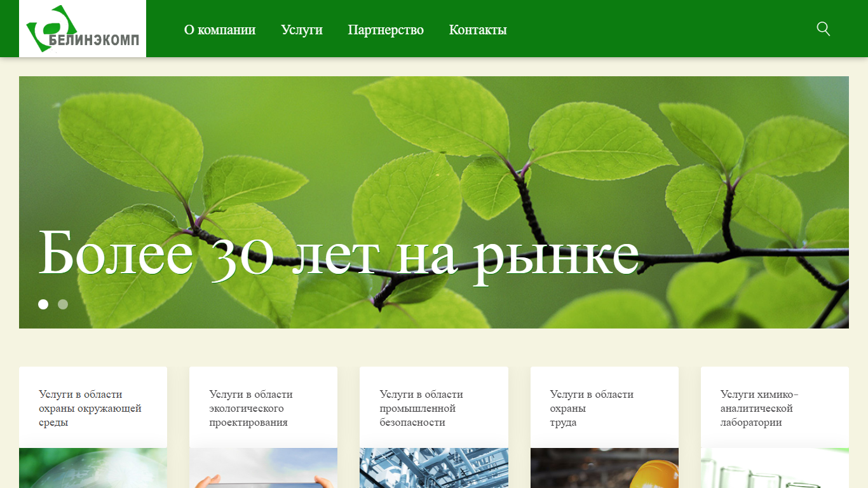Click the промышленная безопасность card image

434,468
